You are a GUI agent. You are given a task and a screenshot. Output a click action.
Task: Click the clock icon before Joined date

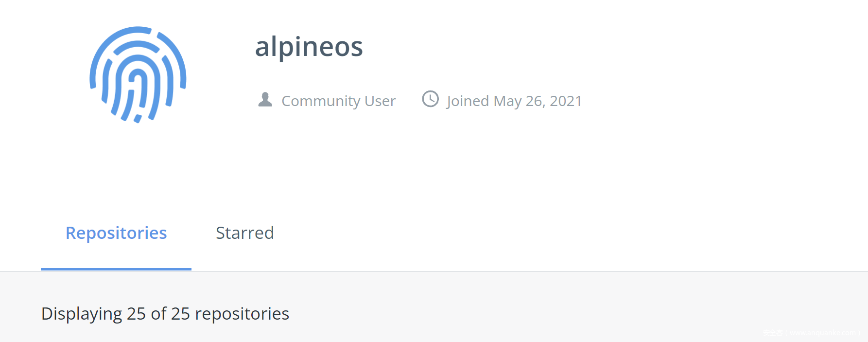tap(430, 99)
